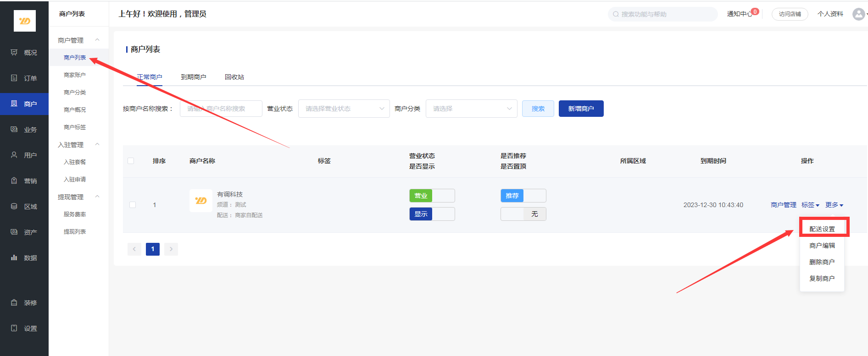Screen dimensions: 868x356
Task: Open 商户分类 in the submenu
Action: pos(75,92)
